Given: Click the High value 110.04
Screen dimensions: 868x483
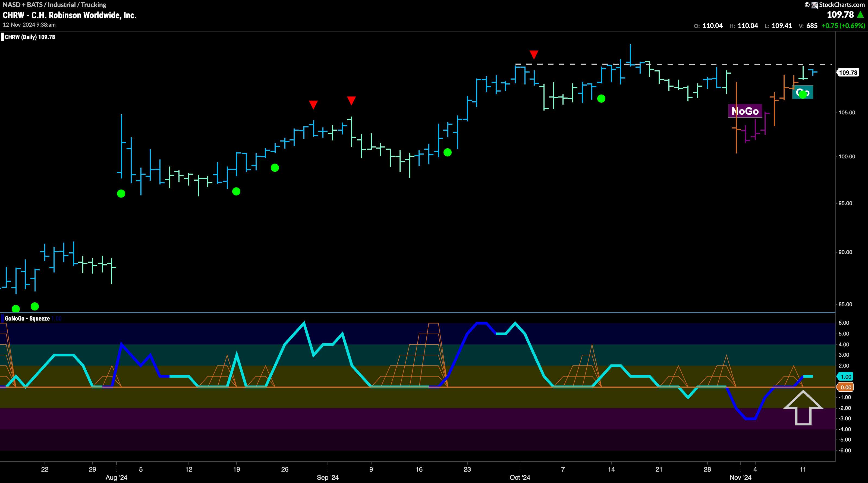Looking at the screenshot, I should click(748, 26).
